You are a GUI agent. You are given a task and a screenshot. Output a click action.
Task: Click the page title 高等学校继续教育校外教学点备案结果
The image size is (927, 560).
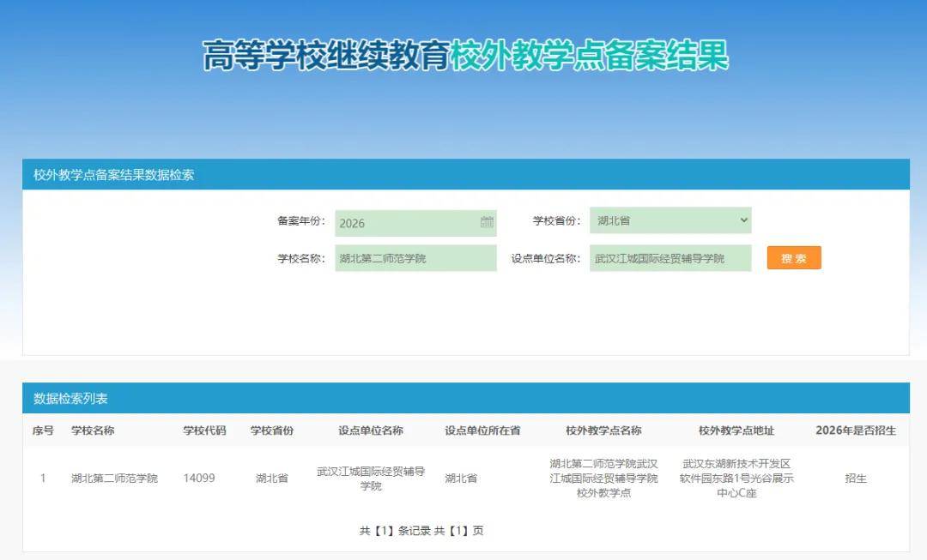pos(465,56)
